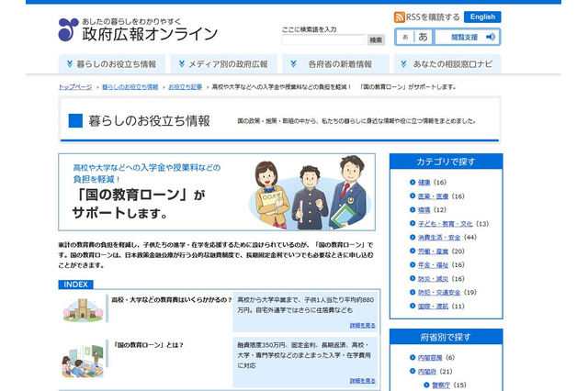Click arrow bullet beside 国際・渡航
588x391 pixels.
tap(413, 306)
